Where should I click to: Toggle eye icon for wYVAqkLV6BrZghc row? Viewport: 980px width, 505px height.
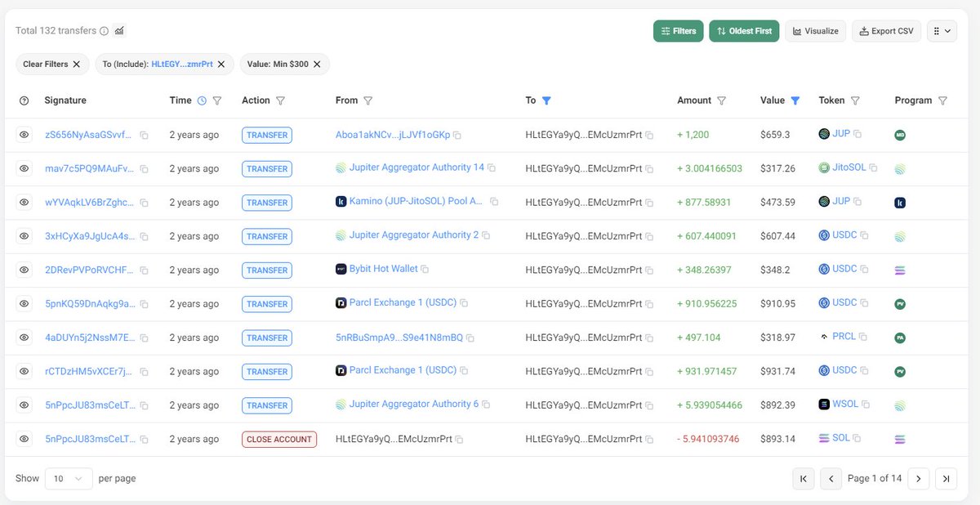[x=24, y=202]
